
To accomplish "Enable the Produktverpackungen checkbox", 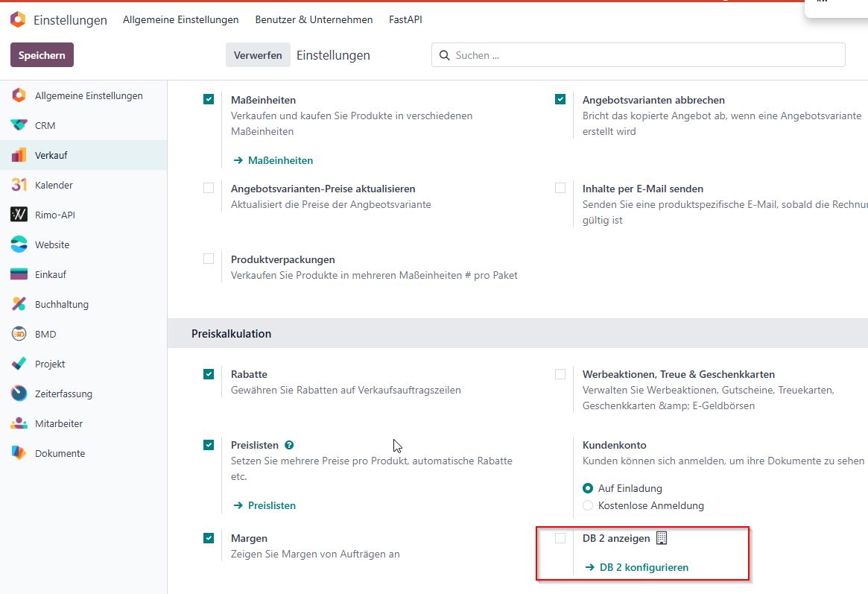I will [209, 259].
